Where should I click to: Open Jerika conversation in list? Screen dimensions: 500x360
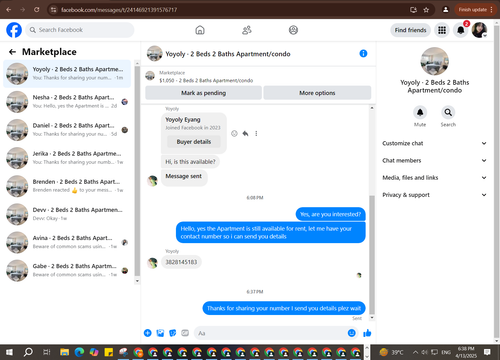tap(67, 158)
